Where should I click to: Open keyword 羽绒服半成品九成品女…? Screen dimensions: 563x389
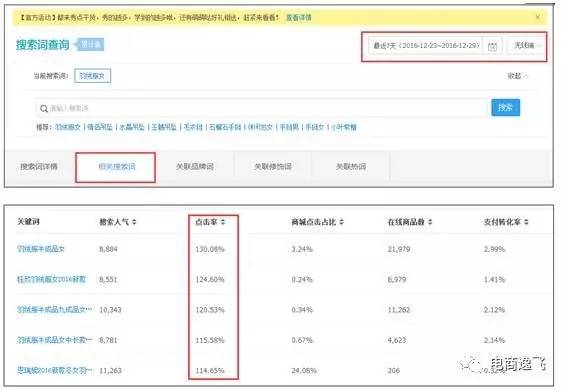point(54,309)
